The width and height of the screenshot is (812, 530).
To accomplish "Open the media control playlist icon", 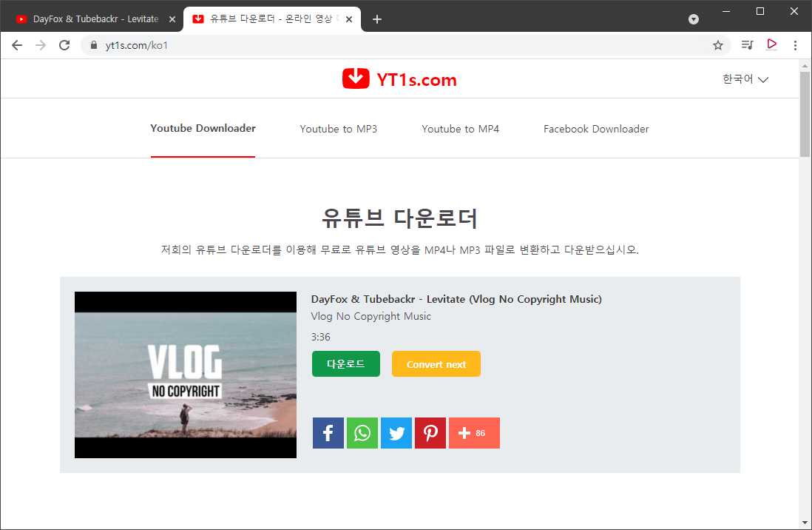I will 747,45.
